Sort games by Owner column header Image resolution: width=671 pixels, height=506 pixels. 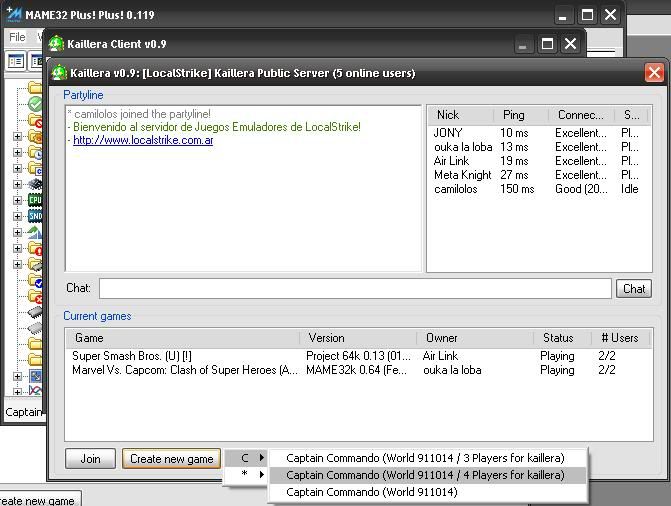click(475, 338)
